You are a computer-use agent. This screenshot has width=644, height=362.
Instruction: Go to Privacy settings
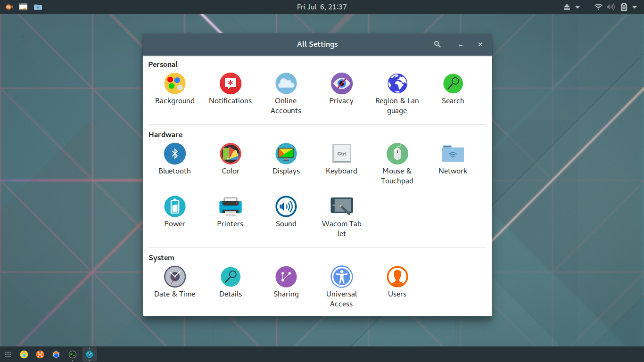click(x=342, y=89)
